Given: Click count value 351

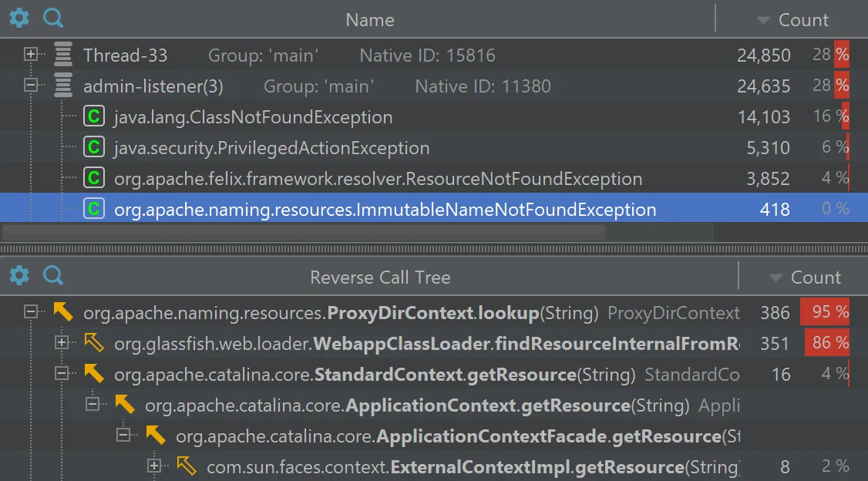Looking at the screenshot, I should pos(775,343).
